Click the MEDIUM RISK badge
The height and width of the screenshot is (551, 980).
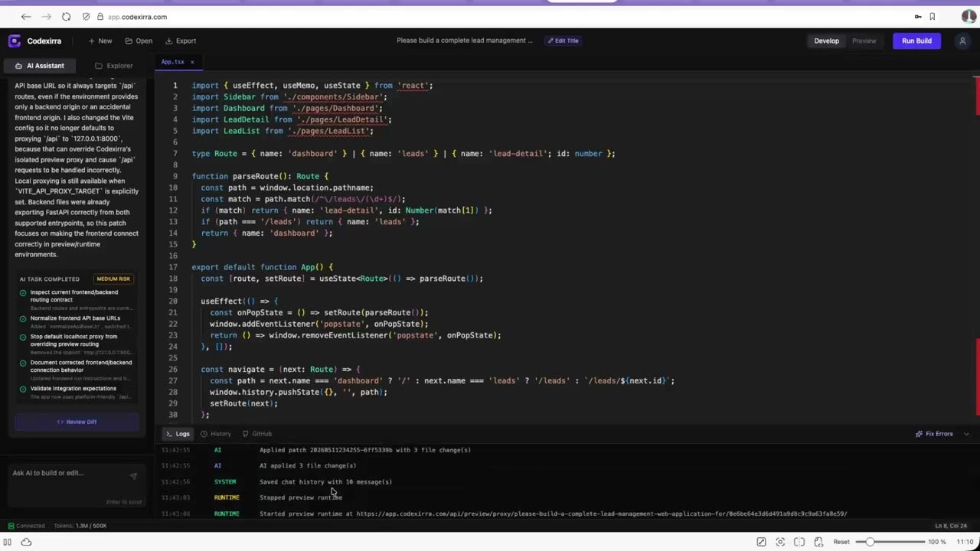[113, 279]
